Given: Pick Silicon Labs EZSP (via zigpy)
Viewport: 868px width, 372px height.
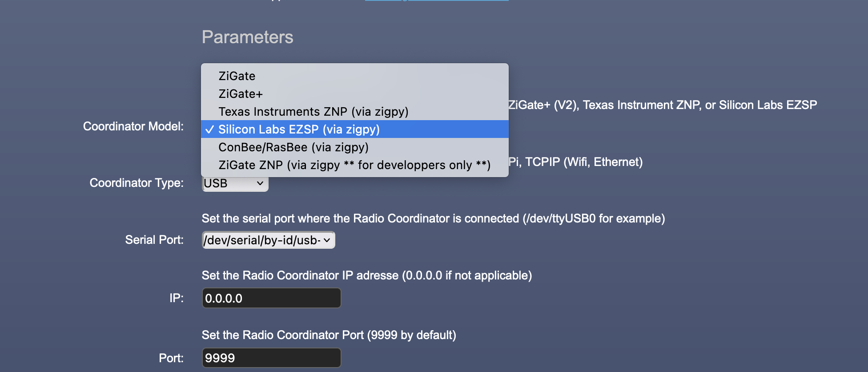Looking at the screenshot, I should point(354,129).
